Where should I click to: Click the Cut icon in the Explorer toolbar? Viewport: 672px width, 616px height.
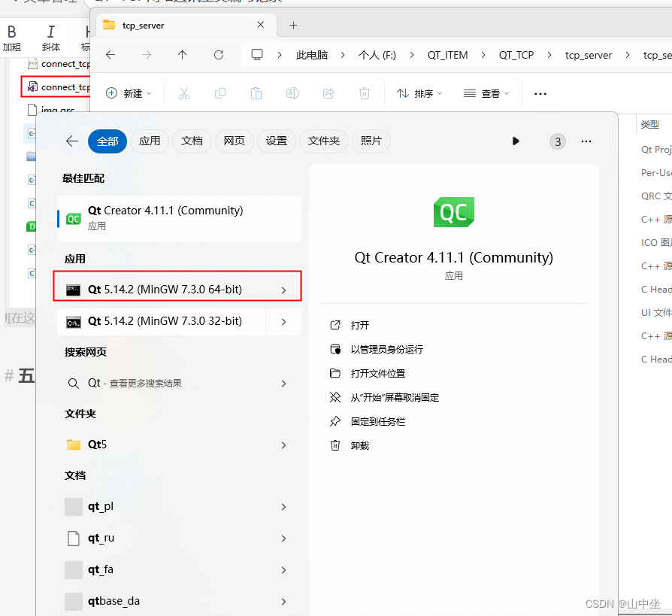(185, 93)
